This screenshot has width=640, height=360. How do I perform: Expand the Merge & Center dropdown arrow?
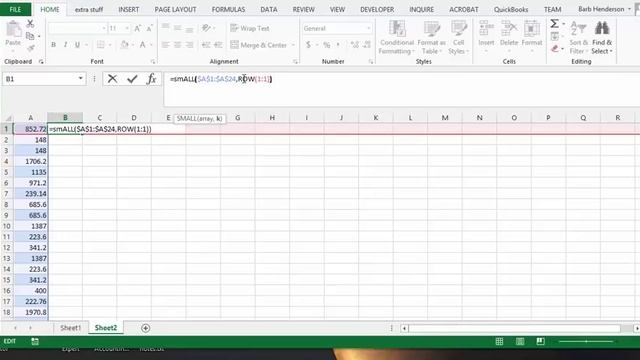(x=293, y=45)
